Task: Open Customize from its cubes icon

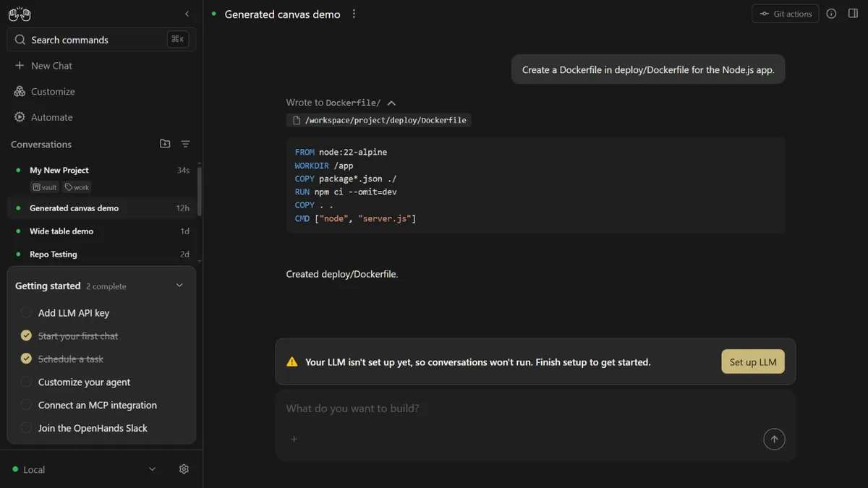Action: (20, 92)
